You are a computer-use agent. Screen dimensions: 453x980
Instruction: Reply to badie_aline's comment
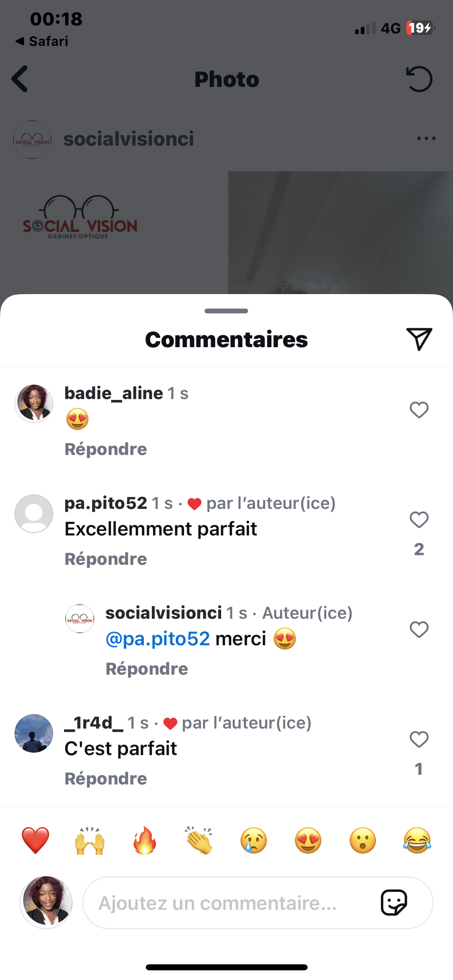point(106,449)
